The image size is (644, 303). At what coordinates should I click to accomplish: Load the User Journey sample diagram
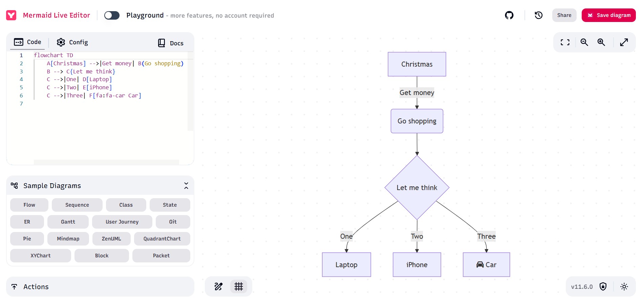click(x=122, y=222)
